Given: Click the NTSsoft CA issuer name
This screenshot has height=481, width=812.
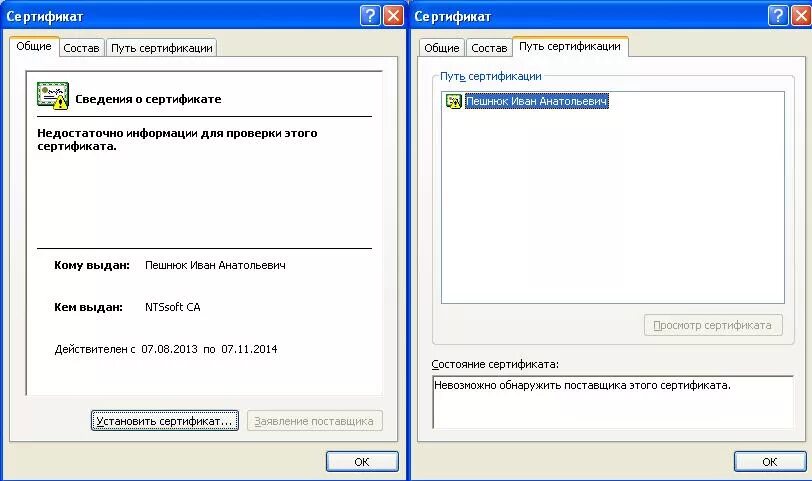Looking at the screenshot, I should tap(172, 307).
